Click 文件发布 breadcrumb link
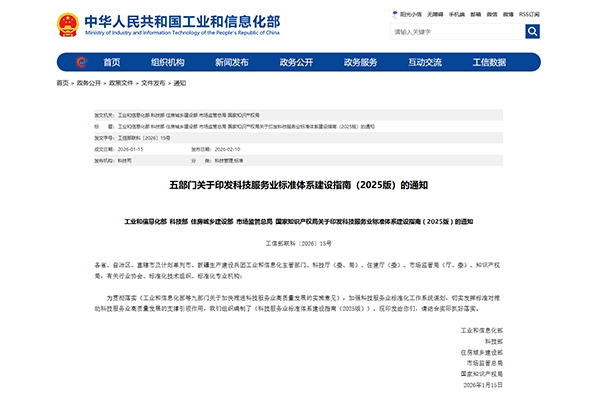Viewport: 600px width, 400px height. (153, 83)
